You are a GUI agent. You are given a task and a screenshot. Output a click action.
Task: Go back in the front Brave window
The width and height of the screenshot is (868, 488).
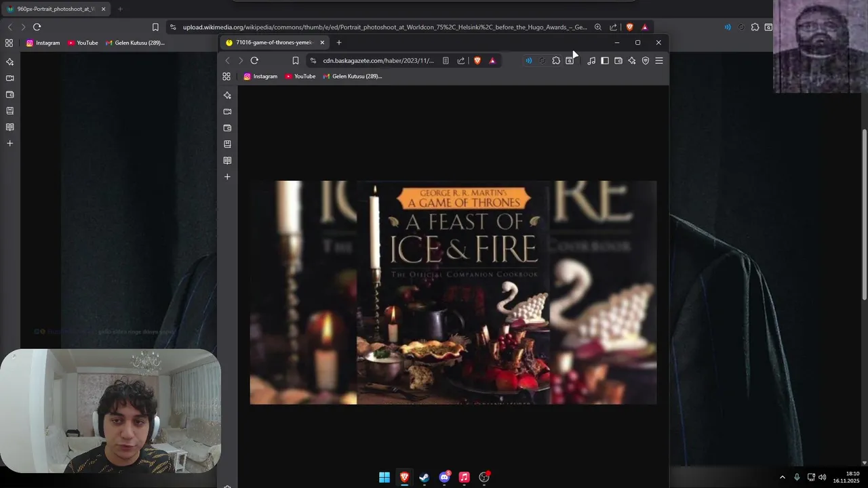228,60
